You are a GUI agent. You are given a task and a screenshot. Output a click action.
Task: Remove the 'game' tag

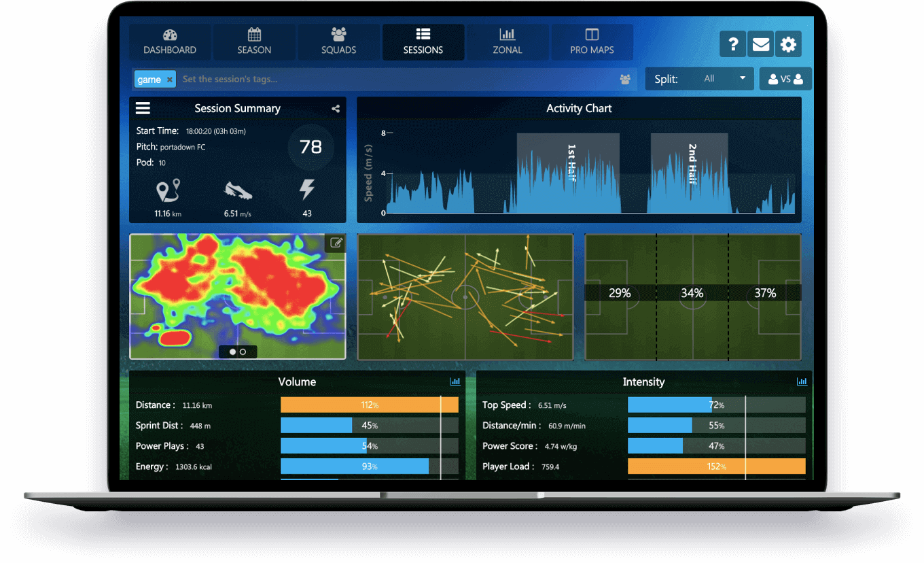click(x=170, y=80)
